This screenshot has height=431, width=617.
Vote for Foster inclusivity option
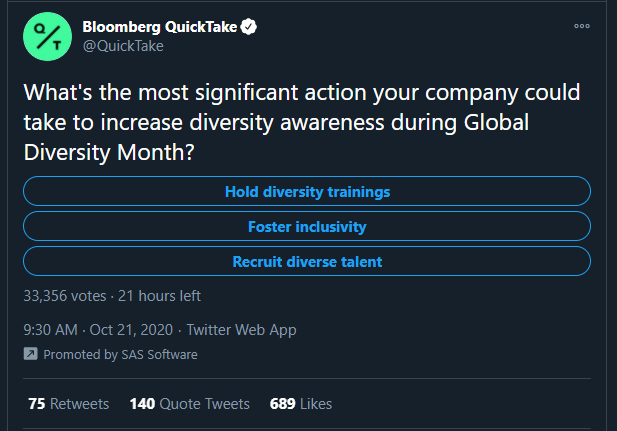coord(307,226)
